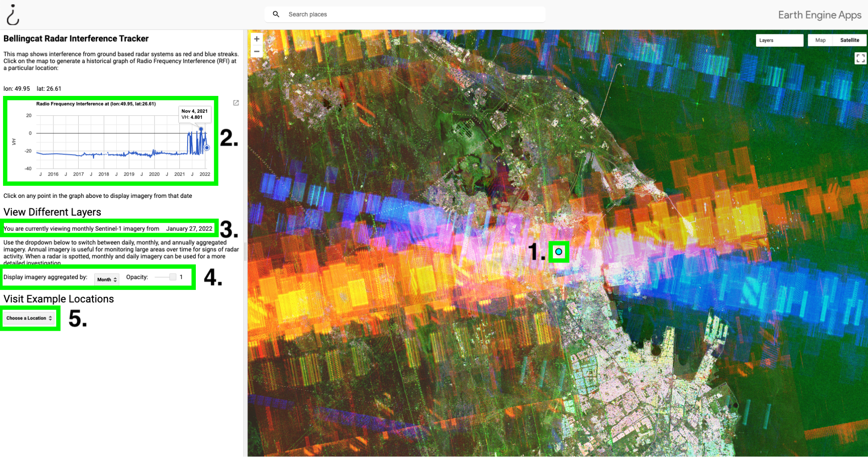This screenshot has width=868, height=457.
Task: Toggle fullscreen map view
Action: [860, 58]
